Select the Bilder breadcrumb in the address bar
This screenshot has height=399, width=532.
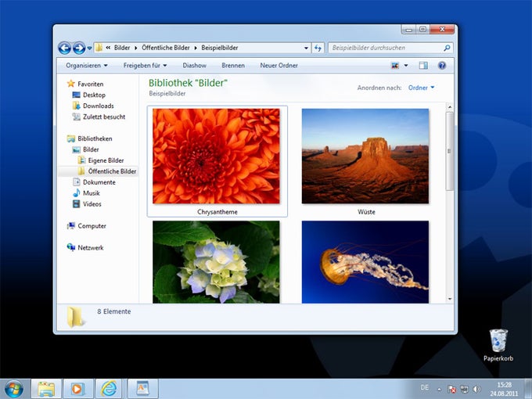(x=122, y=48)
